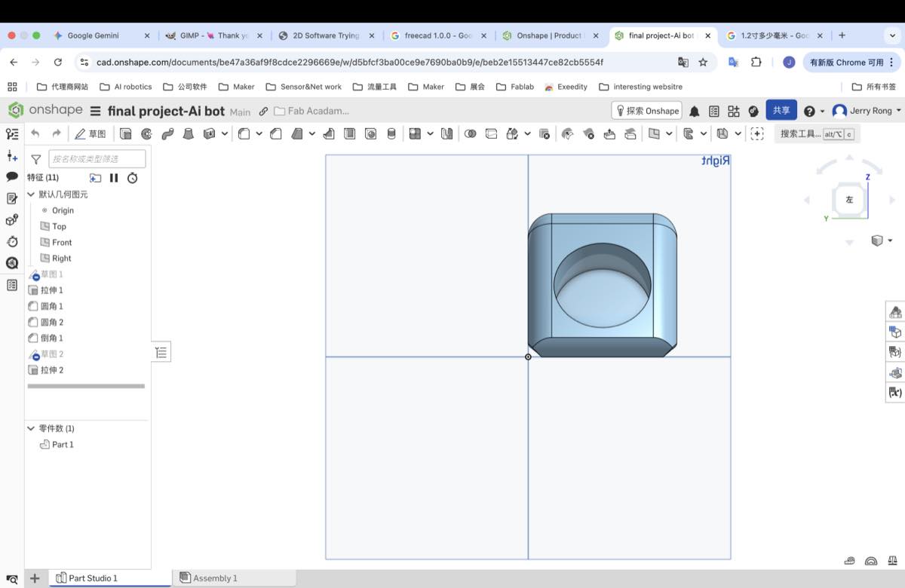
Task: Open the measure tape tool at bottom right
Action: coord(850,561)
